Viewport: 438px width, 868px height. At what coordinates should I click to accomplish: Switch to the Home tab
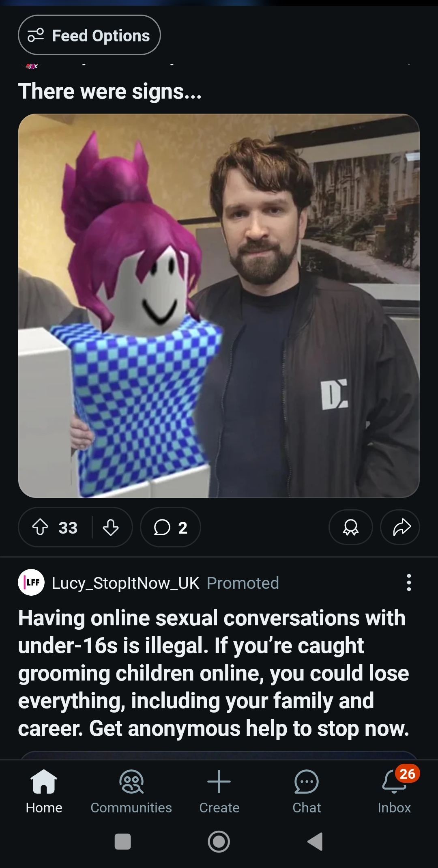(44, 791)
